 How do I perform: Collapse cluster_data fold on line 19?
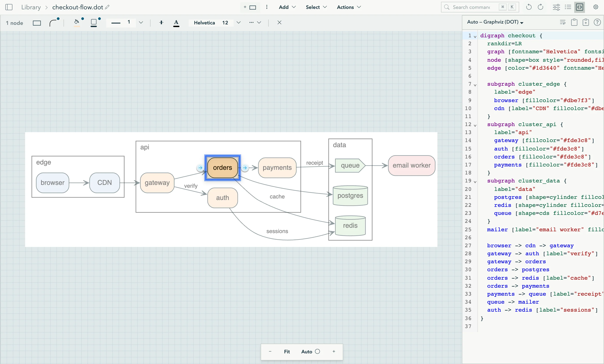[x=475, y=182]
